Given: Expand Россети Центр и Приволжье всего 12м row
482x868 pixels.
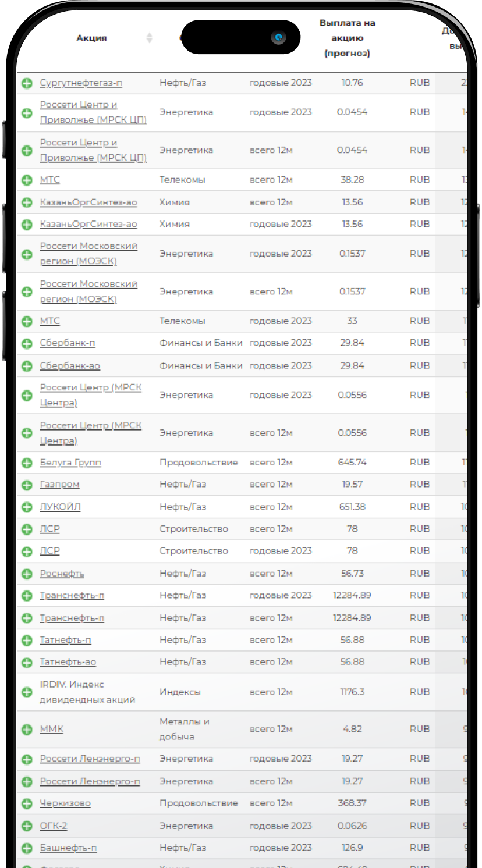Looking at the screenshot, I should (x=27, y=151).
